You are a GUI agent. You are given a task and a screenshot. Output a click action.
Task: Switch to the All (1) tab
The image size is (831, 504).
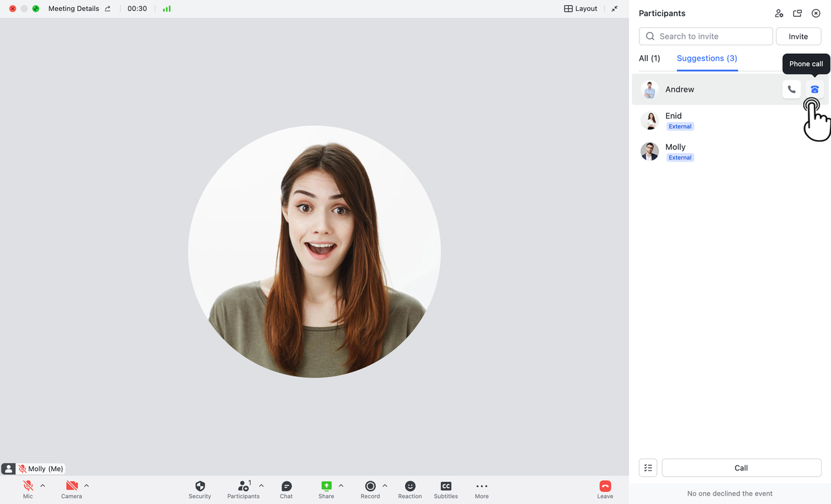pyautogui.click(x=649, y=58)
